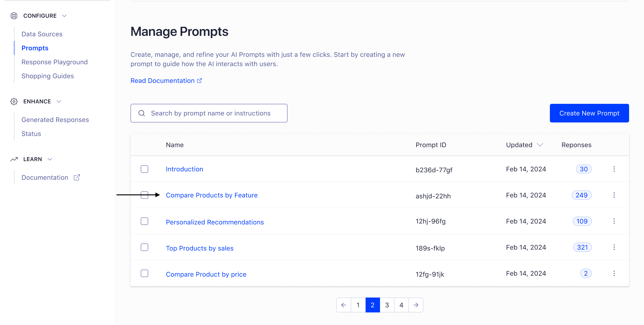Image resolution: width=644 pixels, height=325 pixels.
Task: Open the kebab menu for Introduction prompt
Action: tap(614, 169)
